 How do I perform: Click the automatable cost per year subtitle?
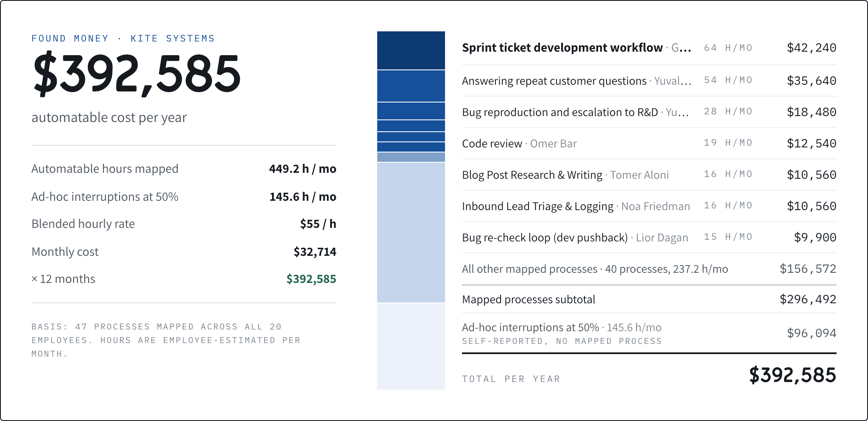109,117
